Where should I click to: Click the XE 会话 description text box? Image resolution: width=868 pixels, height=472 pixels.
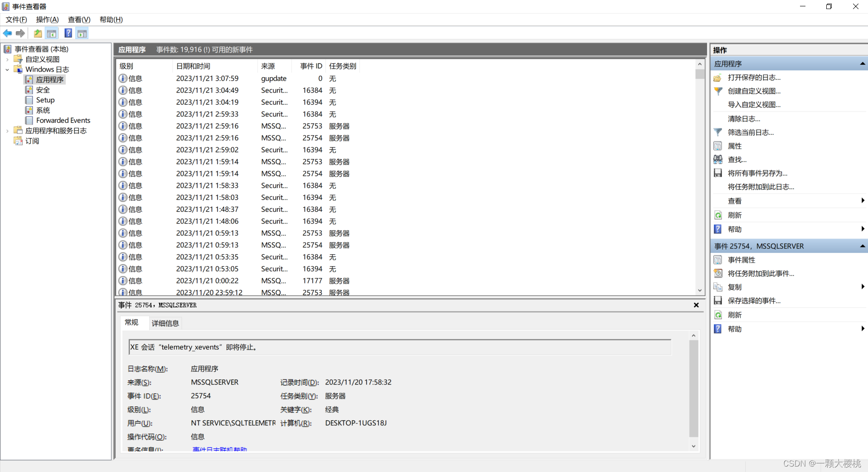point(400,347)
